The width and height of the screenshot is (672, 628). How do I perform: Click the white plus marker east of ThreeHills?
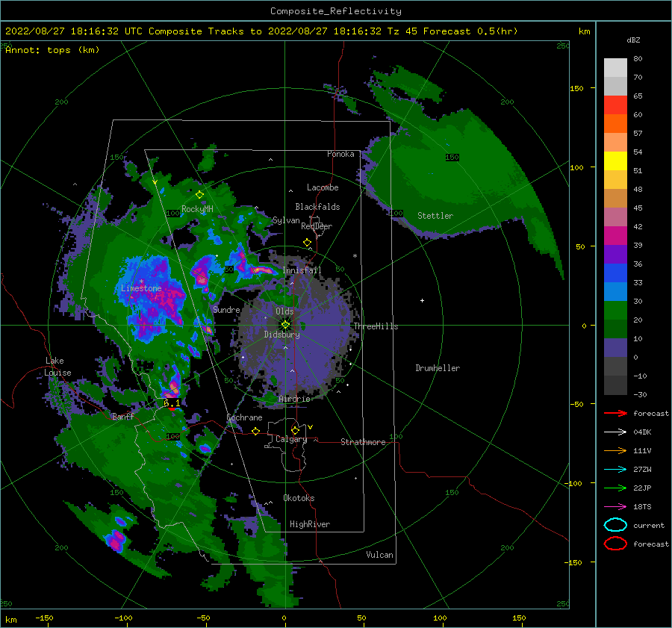click(422, 300)
